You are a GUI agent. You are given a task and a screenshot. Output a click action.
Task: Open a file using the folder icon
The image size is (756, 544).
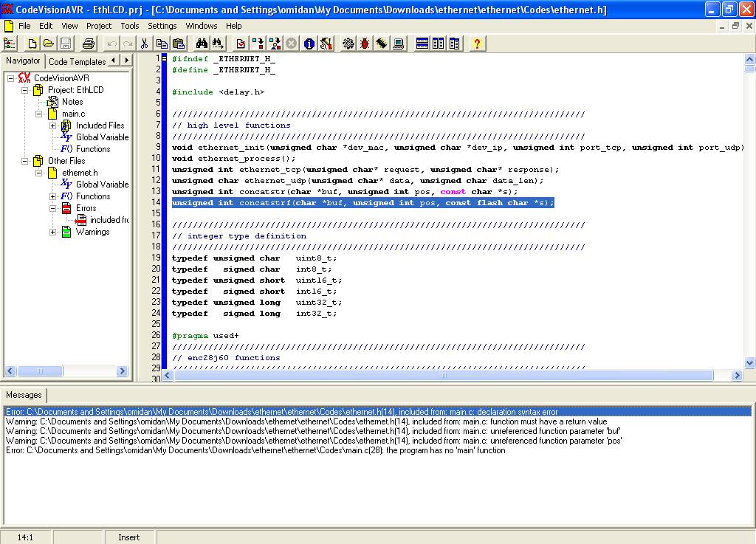pos(49,44)
